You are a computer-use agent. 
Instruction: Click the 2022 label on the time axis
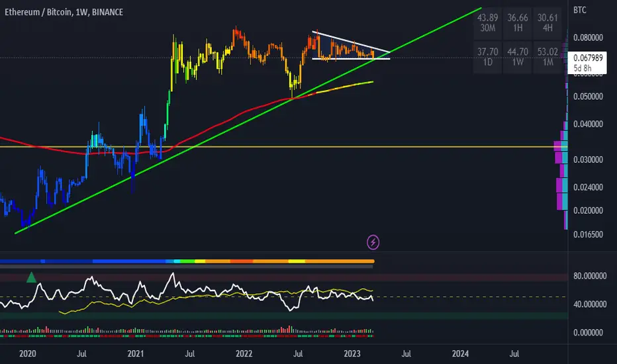244,354
